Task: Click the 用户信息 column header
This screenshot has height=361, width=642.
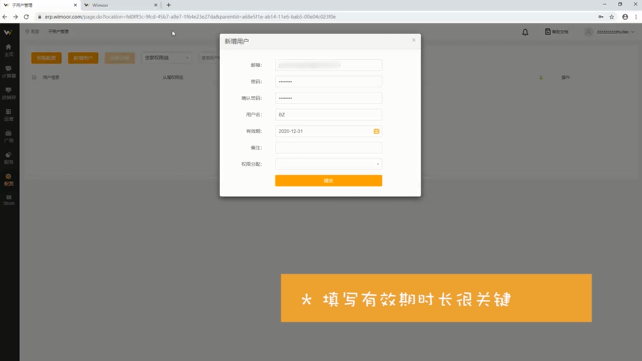Action: tap(51, 77)
